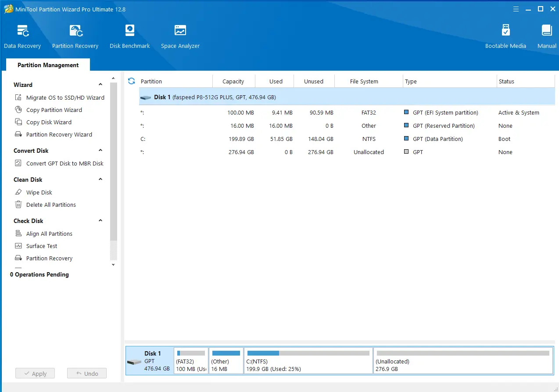
Task: Click the Delete All Partitions link
Action: pyautogui.click(x=51, y=205)
